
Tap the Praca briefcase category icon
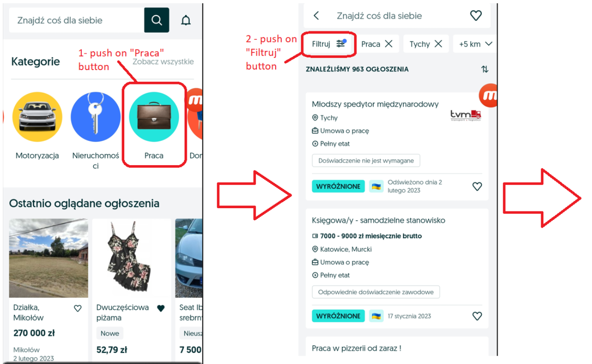tap(154, 117)
